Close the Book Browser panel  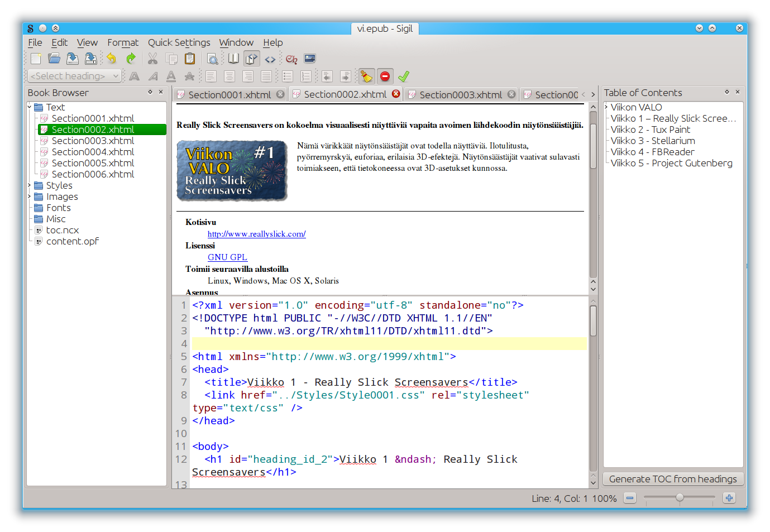161,92
